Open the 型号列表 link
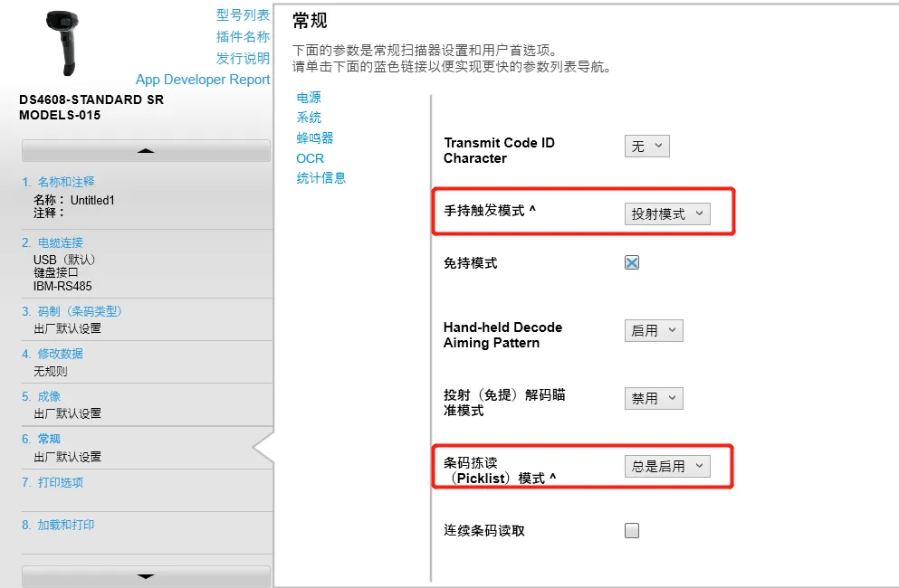Image resolution: width=899 pixels, height=588 pixels. (243, 14)
